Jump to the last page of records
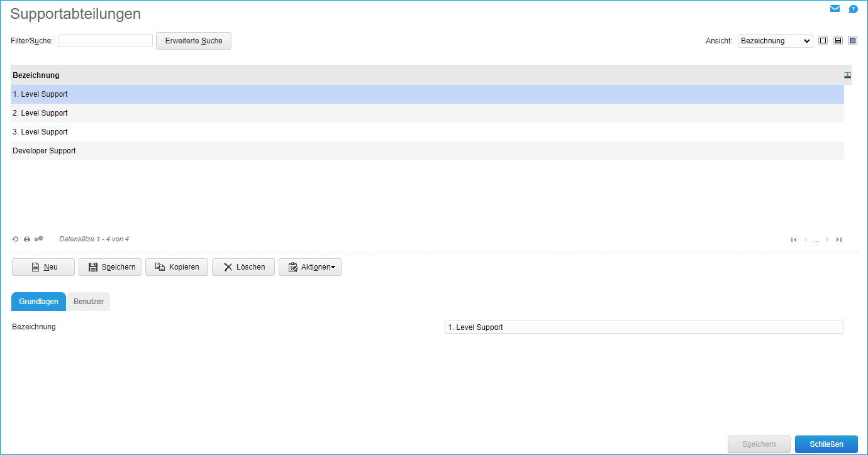The image size is (868, 455). click(839, 239)
